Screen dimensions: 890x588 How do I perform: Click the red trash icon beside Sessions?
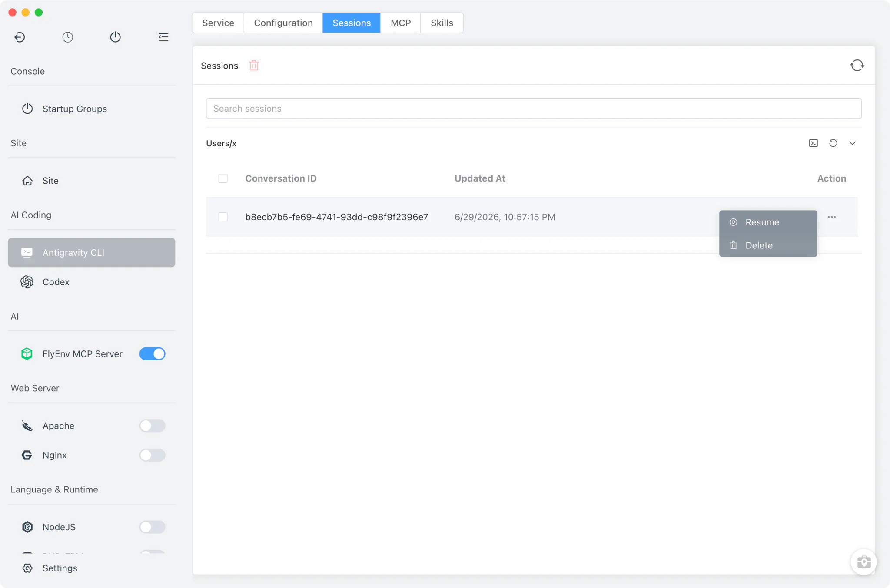coord(254,66)
